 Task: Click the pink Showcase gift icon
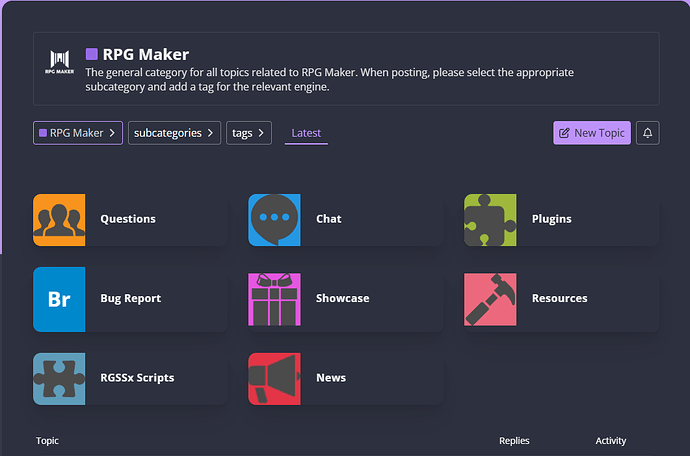[275, 299]
